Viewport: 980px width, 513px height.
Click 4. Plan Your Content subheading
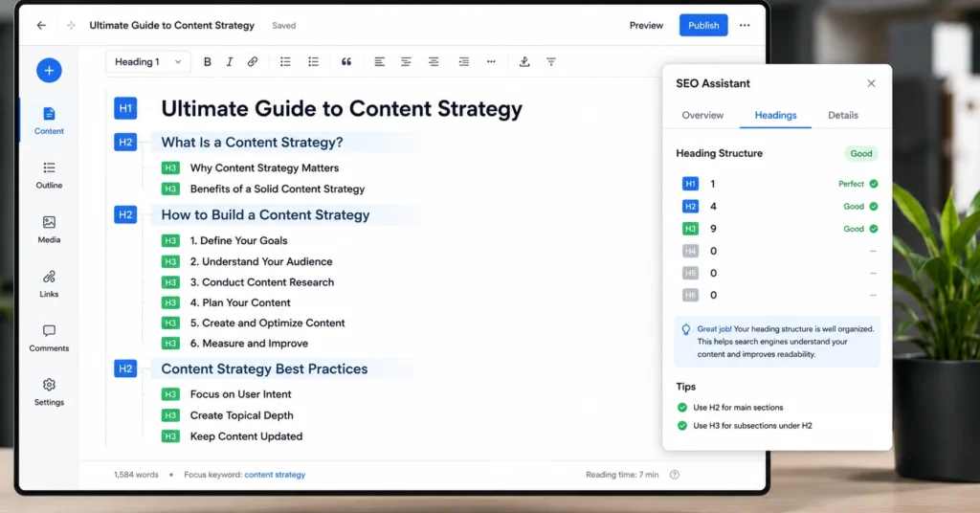click(x=240, y=302)
